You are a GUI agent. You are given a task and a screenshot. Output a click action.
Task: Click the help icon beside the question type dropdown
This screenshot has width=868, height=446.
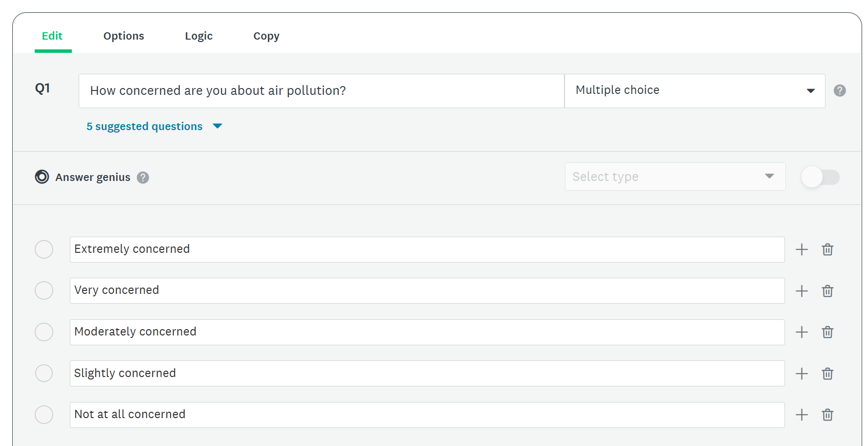click(840, 90)
